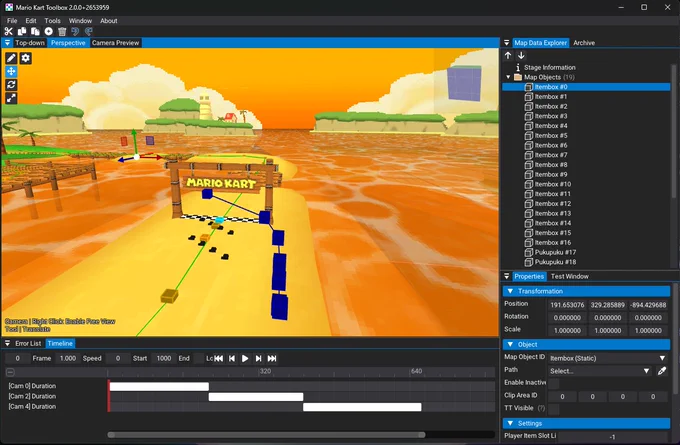Click the Position X value field
This screenshot has width=680, height=445.
[x=567, y=305]
